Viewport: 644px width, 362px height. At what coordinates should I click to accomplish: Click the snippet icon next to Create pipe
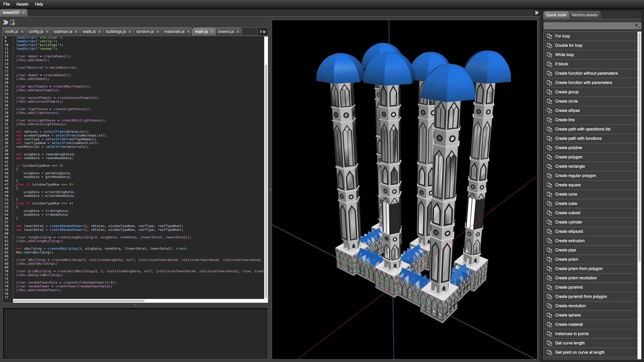point(549,250)
